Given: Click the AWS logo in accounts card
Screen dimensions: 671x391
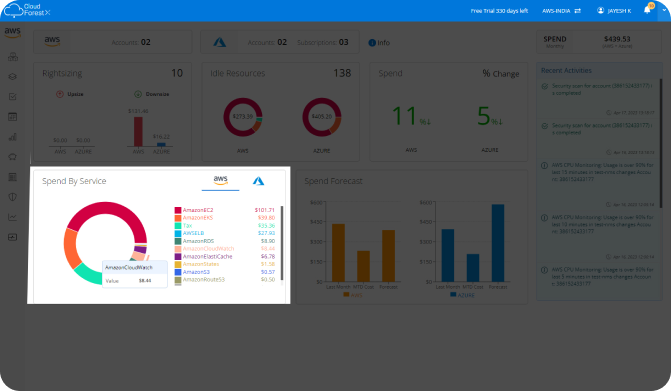Looking at the screenshot, I should pos(52,41).
